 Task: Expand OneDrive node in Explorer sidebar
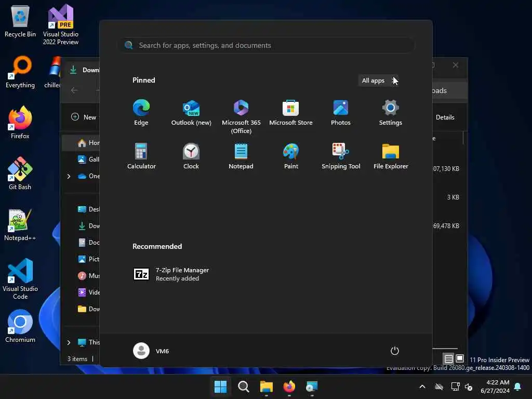(69, 176)
